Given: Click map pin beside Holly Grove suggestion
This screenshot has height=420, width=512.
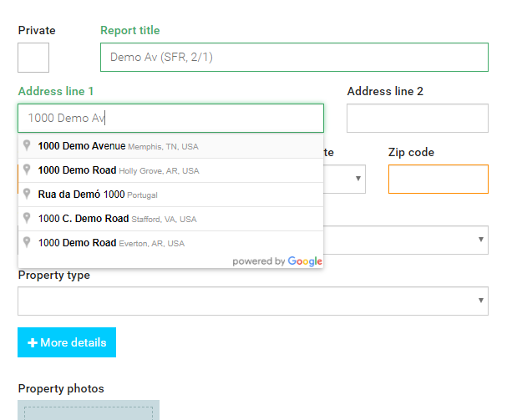Looking at the screenshot, I should pyautogui.click(x=27, y=170).
